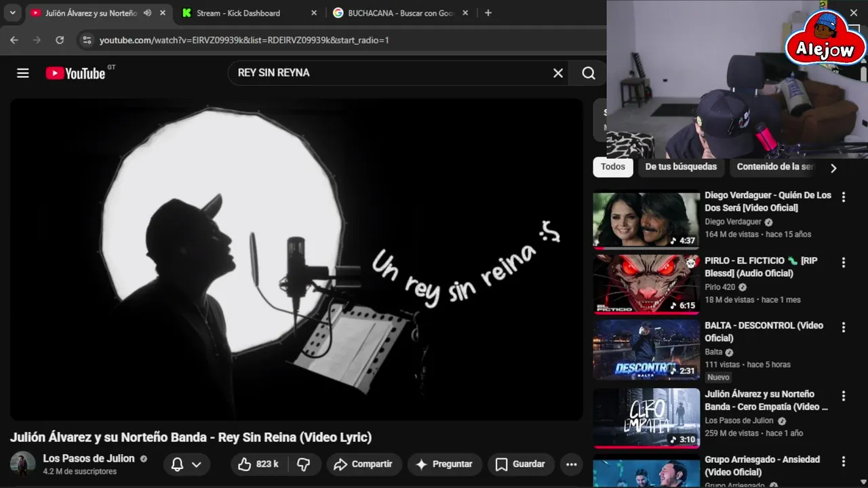868x488 pixels.
Task: Select De tus búsquedas filter chip
Action: point(681,167)
